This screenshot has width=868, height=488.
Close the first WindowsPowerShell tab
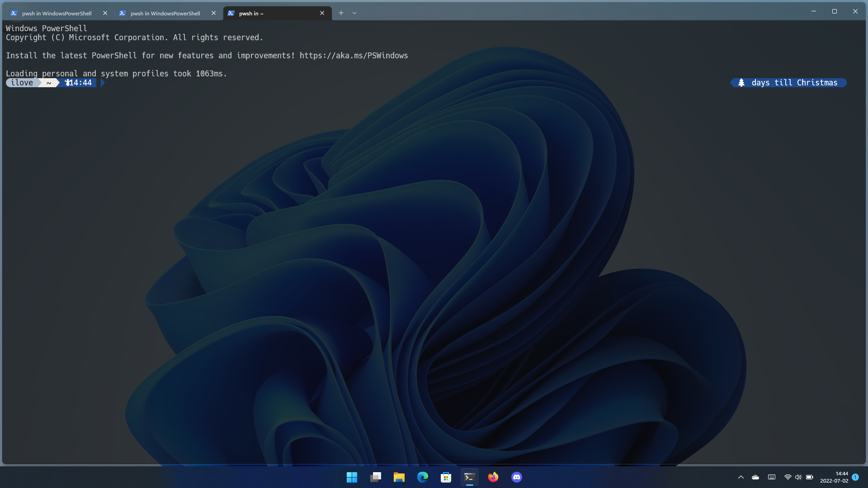pos(105,13)
